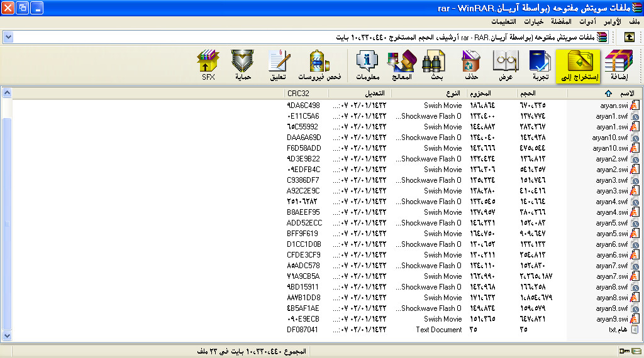Launch the Wizard (المعالج) icon

(x=402, y=67)
